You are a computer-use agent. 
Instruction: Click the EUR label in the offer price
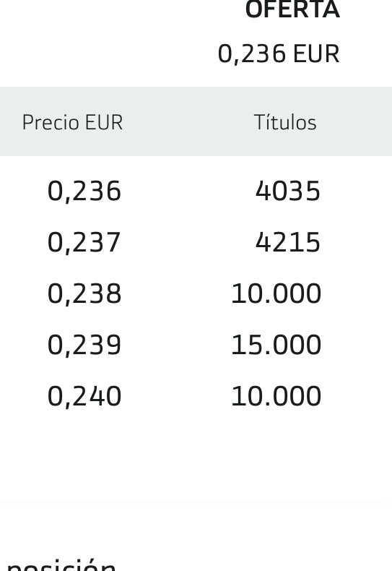point(316,54)
